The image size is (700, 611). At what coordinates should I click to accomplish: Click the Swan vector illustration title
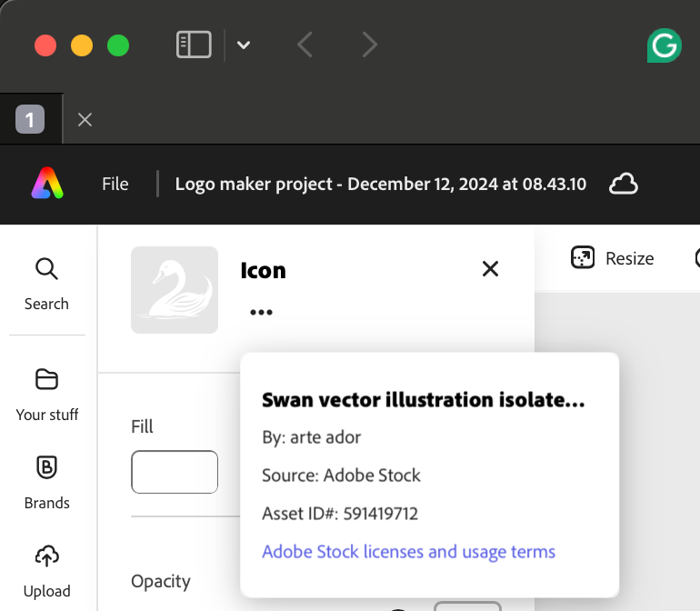click(424, 400)
